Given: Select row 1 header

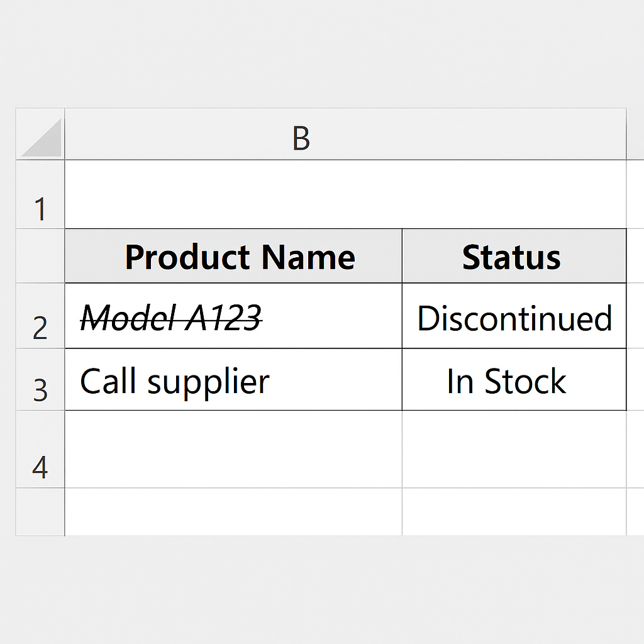Looking at the screenshot, I should [x=40, y=195].
